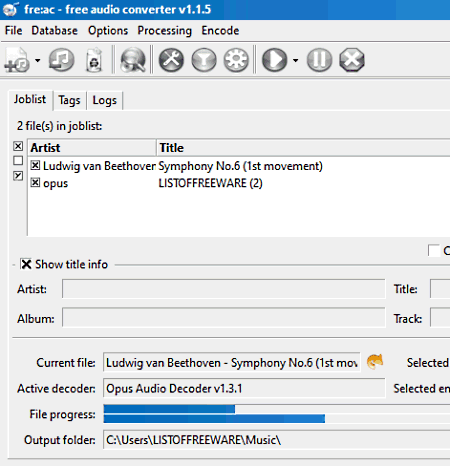
Task: Click the select all tracks checkbox button
Action: click(x=18, y=146)
